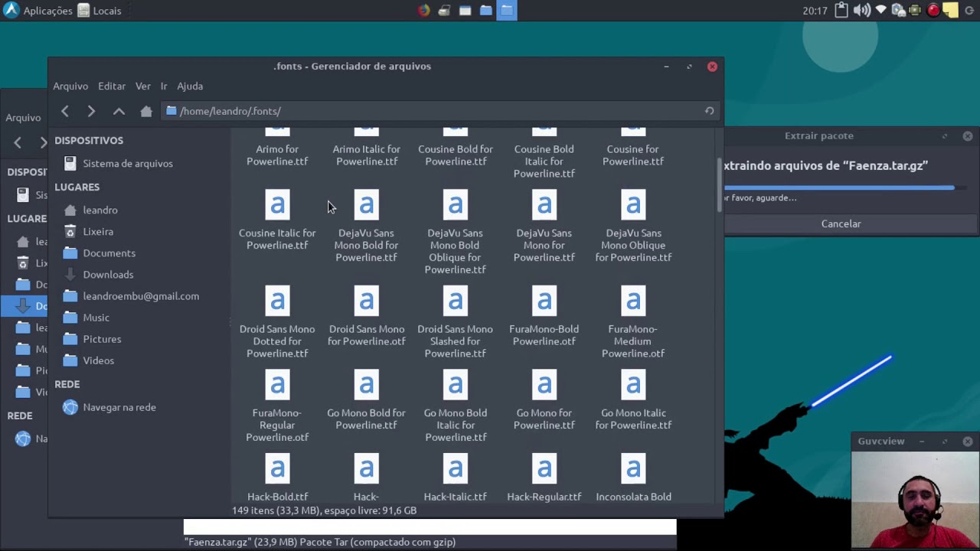The height and width of the screenshot is (551, 980).
Task: Open the Pictures folder in the .fonts sidebar
Action: pyautogui.click(x=93, y=338)
